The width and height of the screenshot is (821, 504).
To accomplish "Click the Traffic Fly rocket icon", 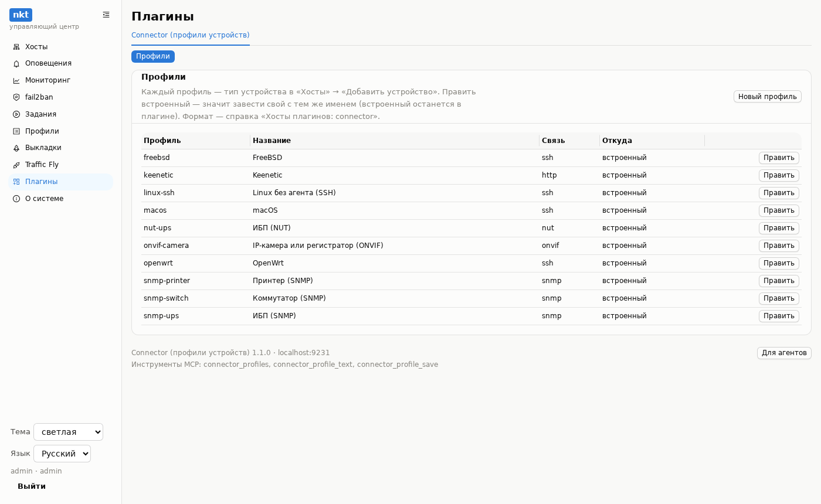I will (16, 165).
